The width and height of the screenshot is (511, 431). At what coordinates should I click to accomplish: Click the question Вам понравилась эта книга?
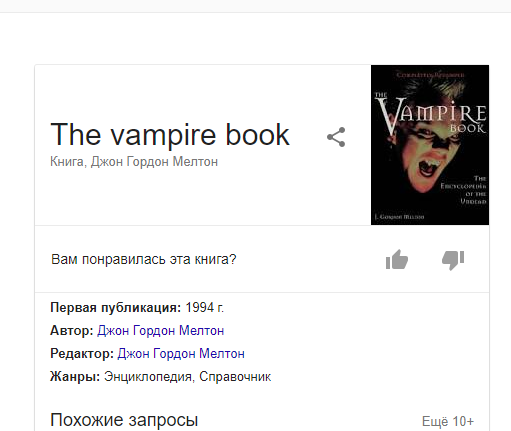(x=144, y=259)
